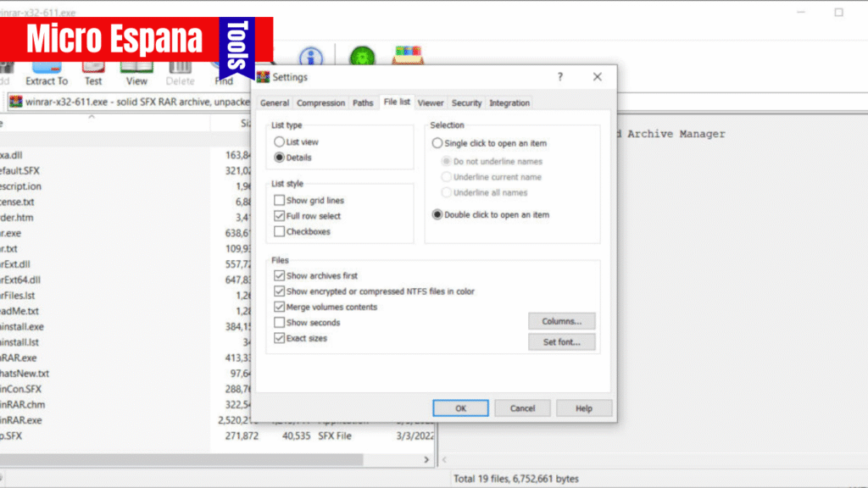
Task: Click the Help button in Settings
Action: click(583, 408)
